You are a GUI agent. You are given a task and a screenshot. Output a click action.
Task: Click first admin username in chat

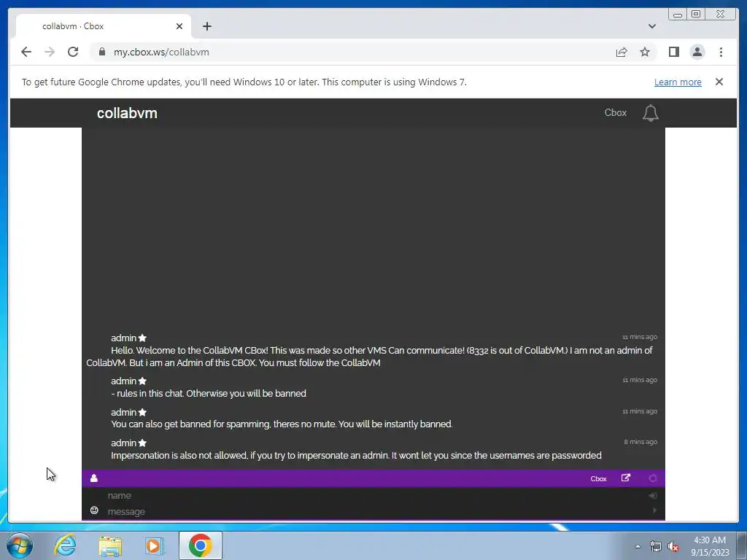pyautogui.click(x=123, y=338)
